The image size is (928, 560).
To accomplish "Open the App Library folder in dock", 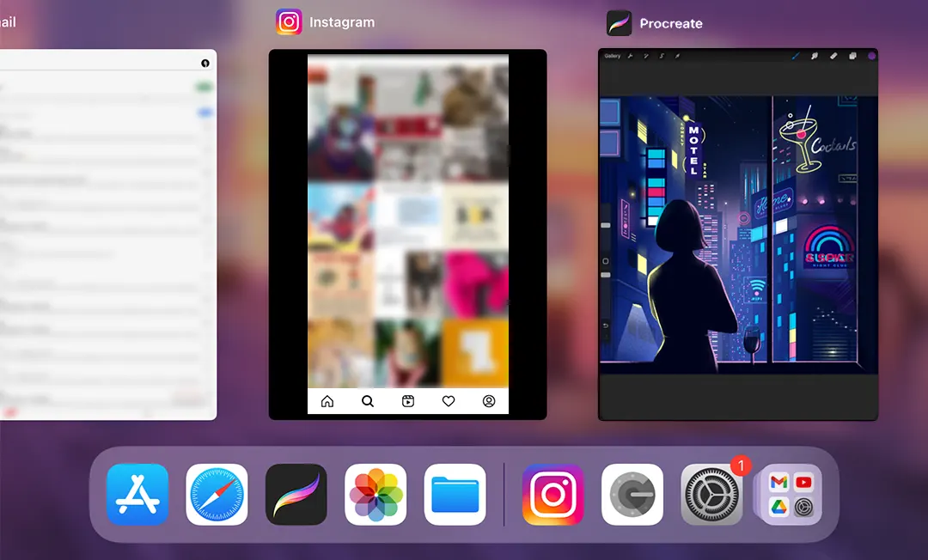I will (x=791, y=495).
